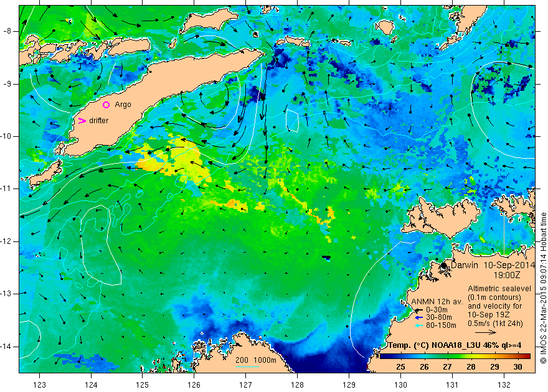Click the small blue mooring marker in mid-ocean
Screen dimensions: 548x392
(327, 258)
